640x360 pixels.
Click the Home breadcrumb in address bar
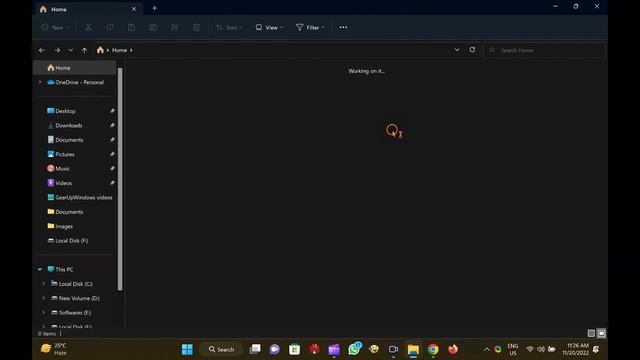click(119, 50)
